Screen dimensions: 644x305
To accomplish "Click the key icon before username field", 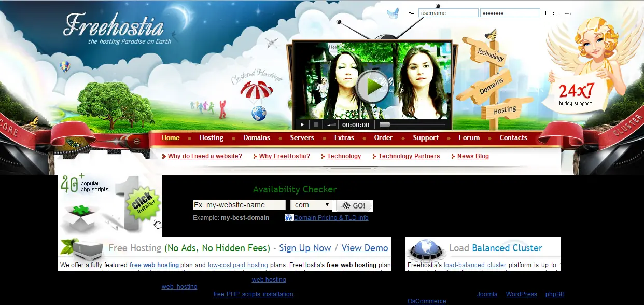I will (x=412, y=13).
